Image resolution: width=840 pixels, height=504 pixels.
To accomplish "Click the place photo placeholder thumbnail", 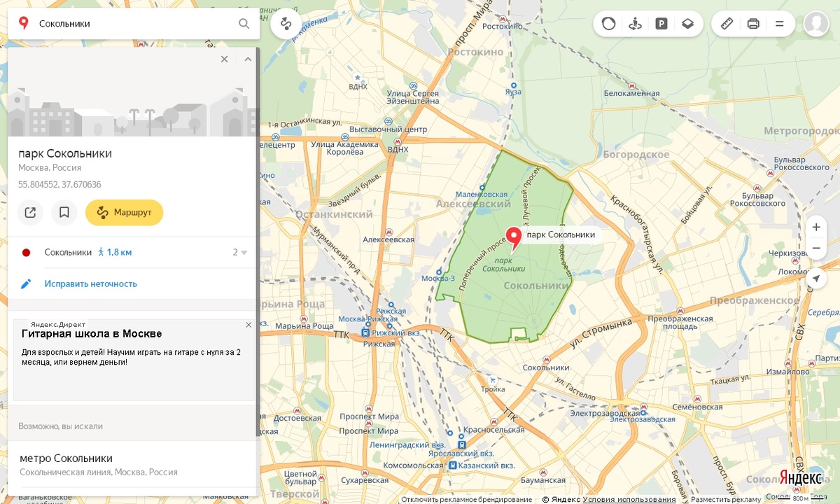I will (133, 92).
